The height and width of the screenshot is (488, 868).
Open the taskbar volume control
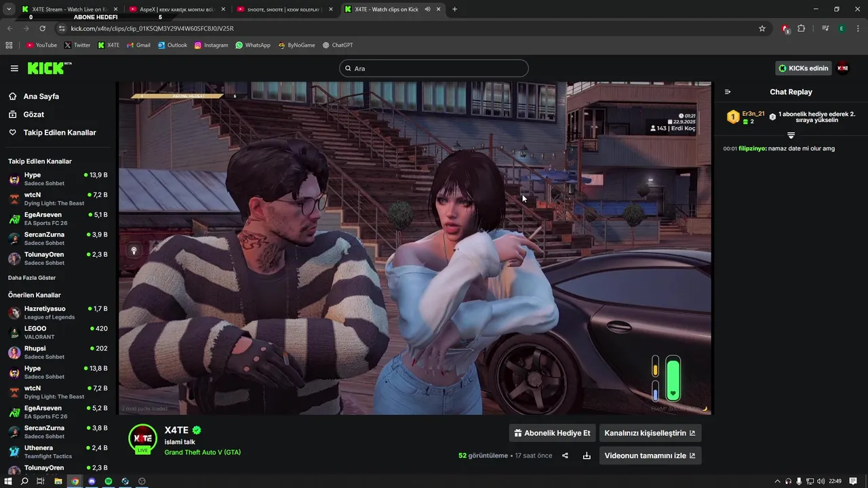pos(821,481)
